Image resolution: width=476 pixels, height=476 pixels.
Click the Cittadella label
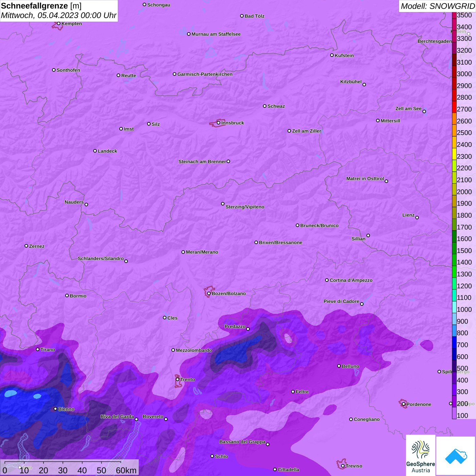tap(288, 470)
